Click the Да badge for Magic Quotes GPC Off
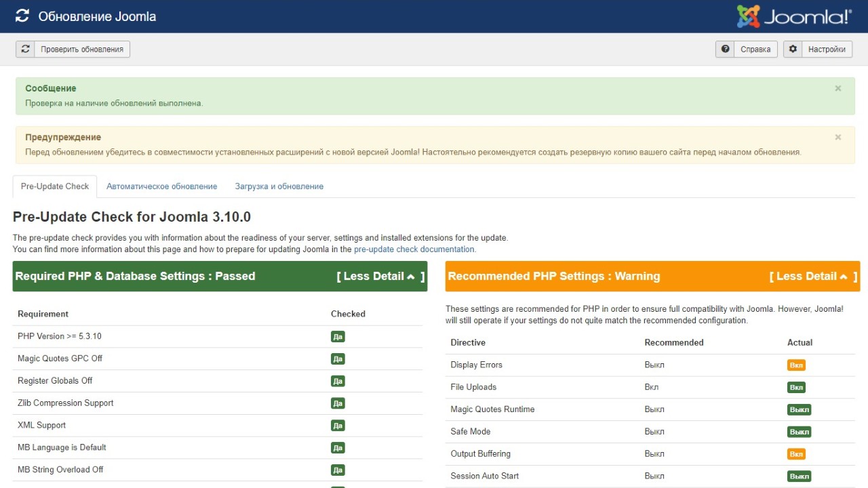868x488 pixels. 338,359
